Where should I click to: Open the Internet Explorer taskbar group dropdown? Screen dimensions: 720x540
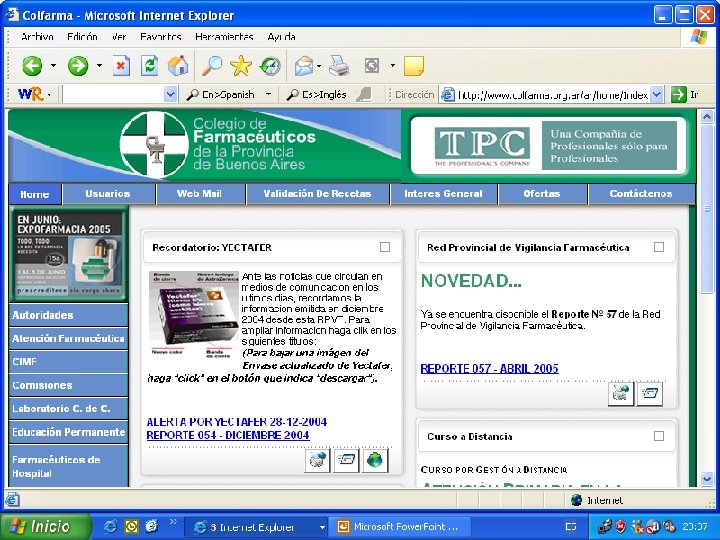click(322, 527)
